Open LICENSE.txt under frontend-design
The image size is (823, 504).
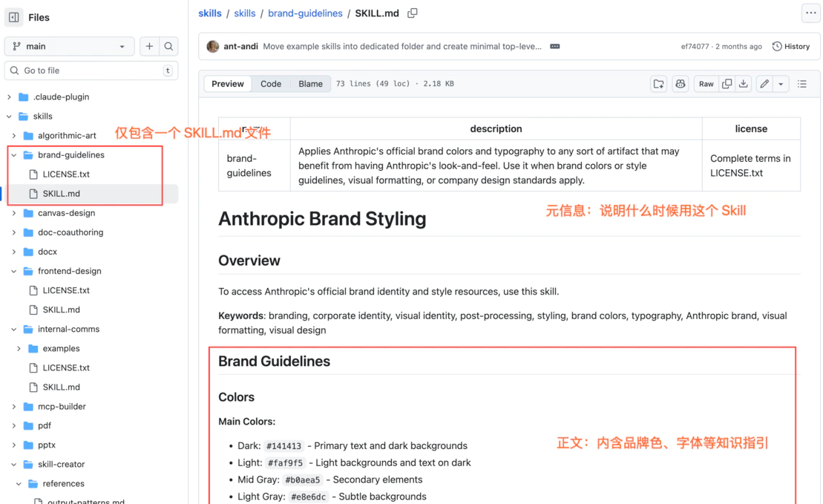(x=66, y=290)
